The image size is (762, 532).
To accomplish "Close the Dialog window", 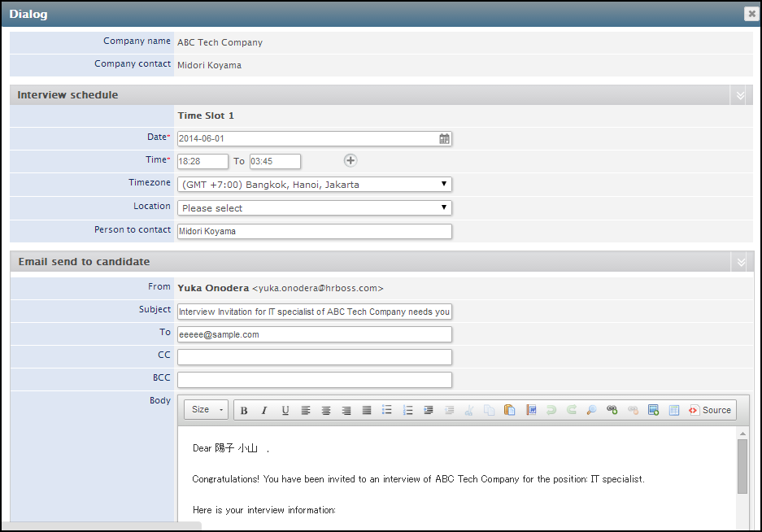I will click(751, 14).
